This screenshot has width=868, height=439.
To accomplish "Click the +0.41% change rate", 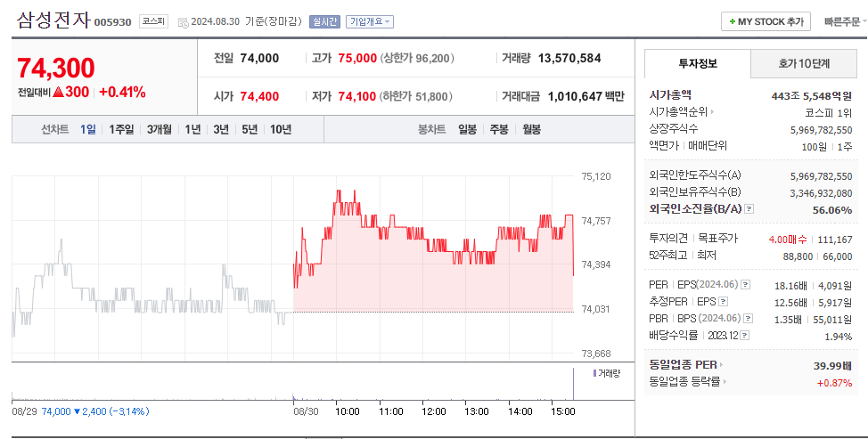I will click(x=122, y=93).
